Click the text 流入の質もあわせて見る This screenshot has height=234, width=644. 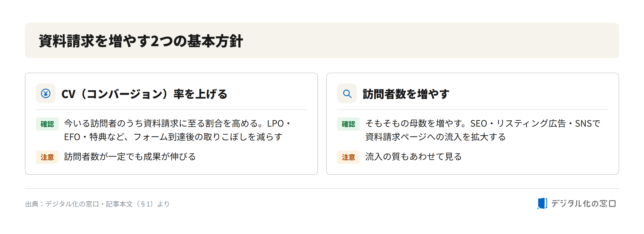click(413, 157)
